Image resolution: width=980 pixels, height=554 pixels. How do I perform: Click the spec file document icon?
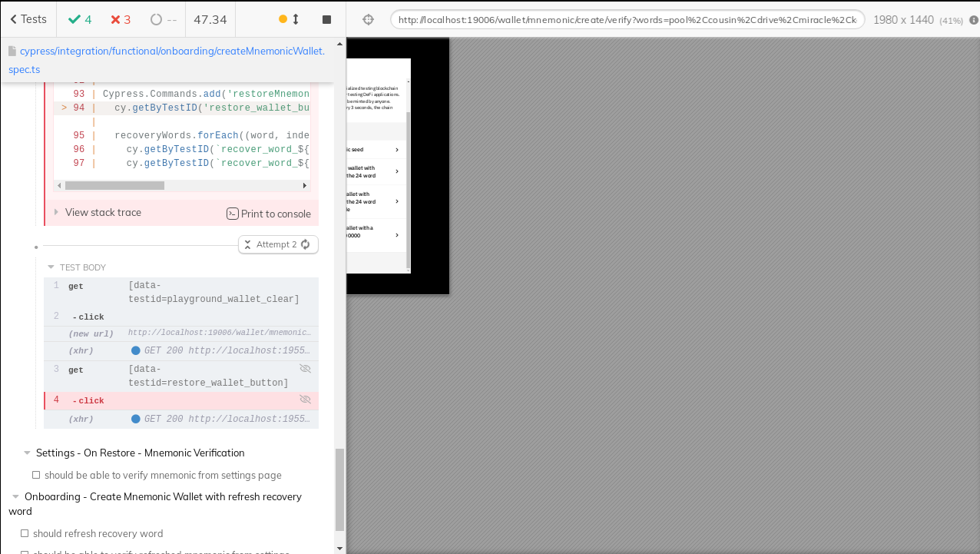11,51
